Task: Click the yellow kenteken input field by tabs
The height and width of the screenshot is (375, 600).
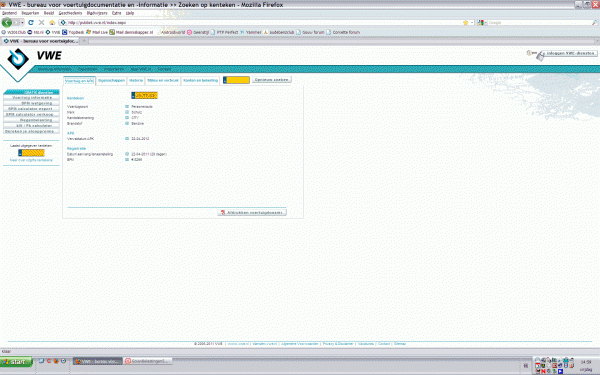Action: (x=236, y=80)
